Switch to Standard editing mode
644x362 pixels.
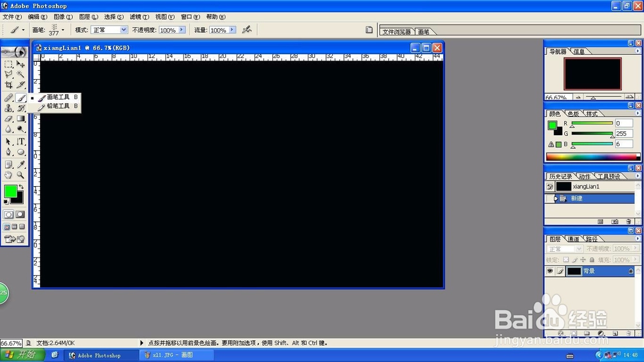point(8,214)
